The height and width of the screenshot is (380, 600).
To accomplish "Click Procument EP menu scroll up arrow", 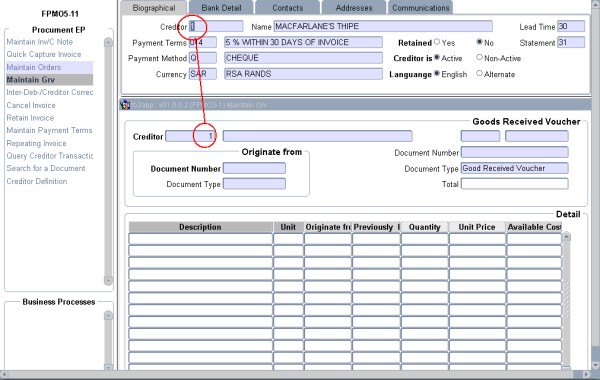I will (x=108, y=42).
